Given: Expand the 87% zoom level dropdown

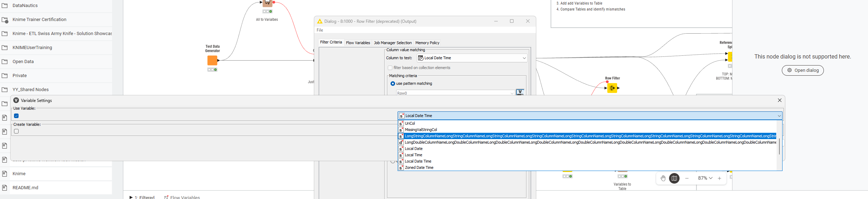Looking at the screenshot, I should (705, 178).
